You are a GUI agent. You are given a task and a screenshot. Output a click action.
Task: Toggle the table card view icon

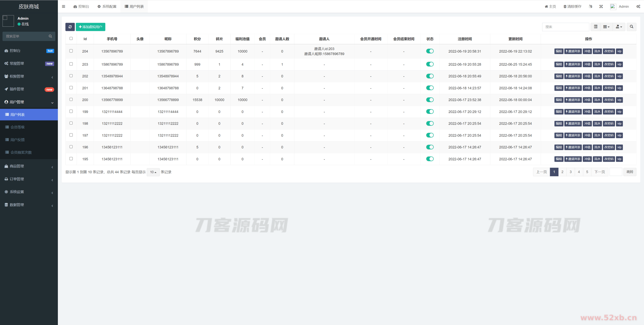[596, 27]
